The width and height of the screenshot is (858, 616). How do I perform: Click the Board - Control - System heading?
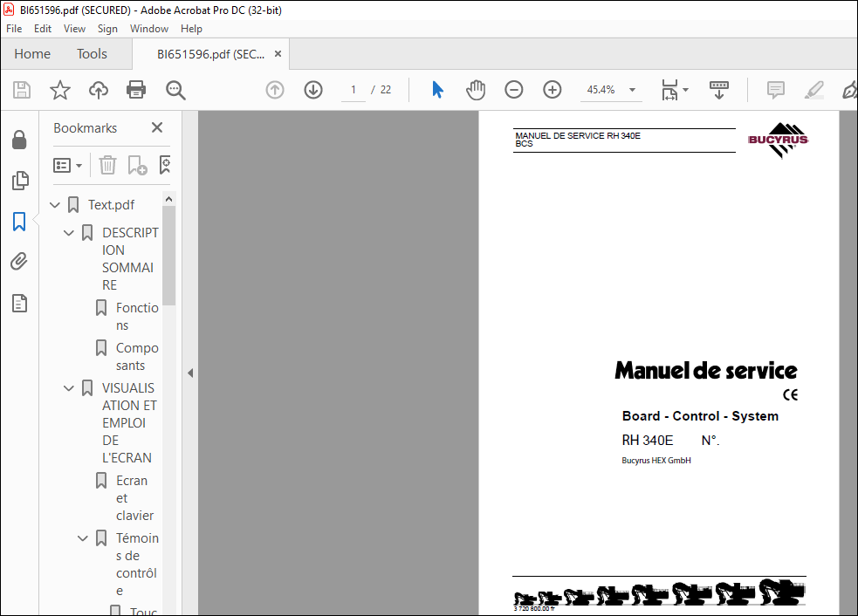click(700, 416)
